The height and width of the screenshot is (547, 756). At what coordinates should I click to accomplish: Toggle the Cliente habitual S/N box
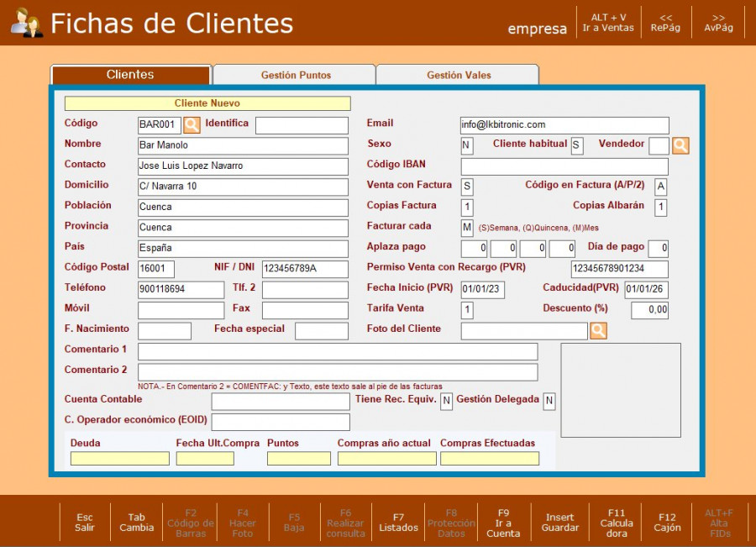pyautogui.click(x=577, y=146)
